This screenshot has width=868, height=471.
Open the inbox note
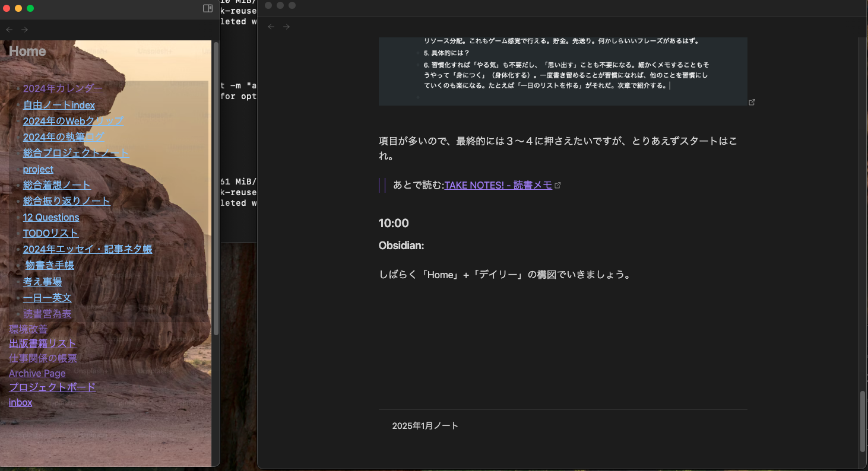click(20, 402)
